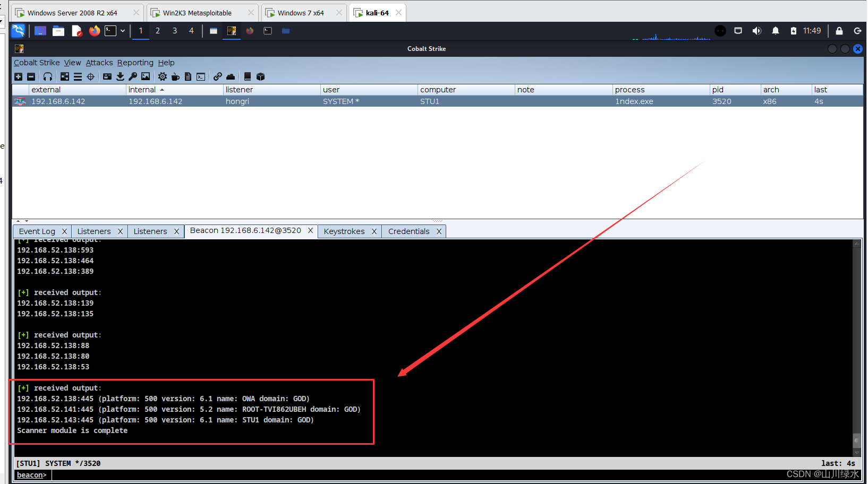Click the connect to team server plus icon
Viewport: 868px width, 484px height.
coord(18,77)
